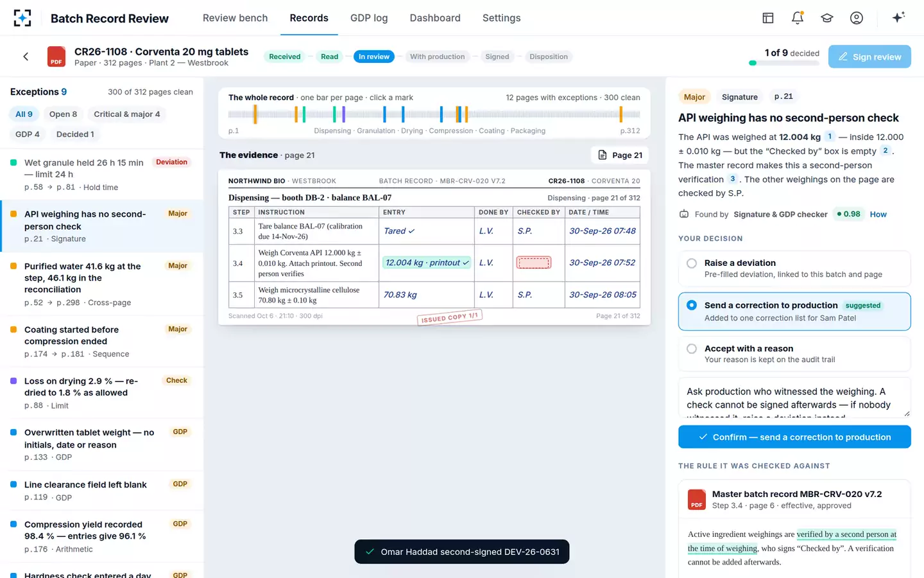
Task: Switch to Review bench tab
Action: 235,18
